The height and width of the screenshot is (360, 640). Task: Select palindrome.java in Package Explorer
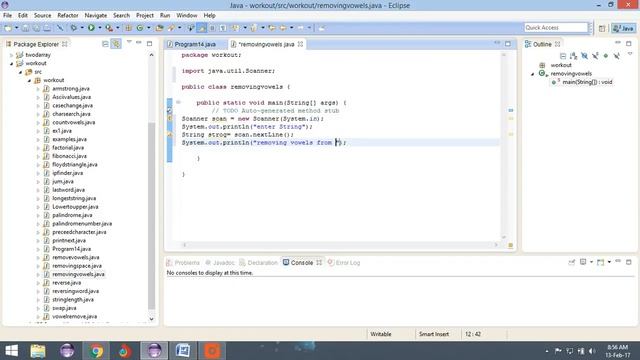point(72,215)
